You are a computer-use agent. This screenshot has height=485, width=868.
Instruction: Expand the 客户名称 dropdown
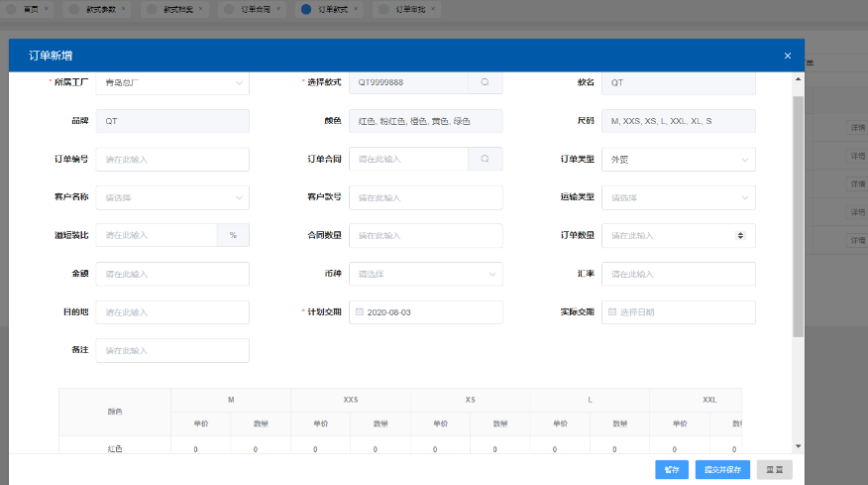239,197
